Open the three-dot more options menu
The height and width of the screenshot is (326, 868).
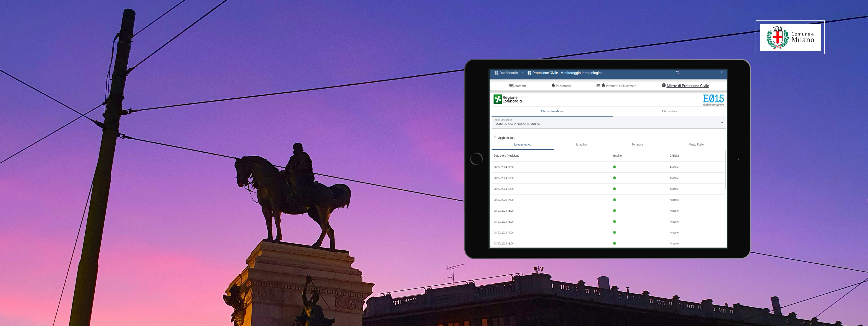(x=722, y=73)
